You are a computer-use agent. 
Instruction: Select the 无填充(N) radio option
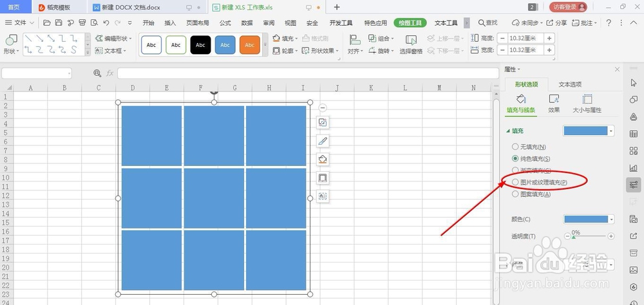coord(515,147)
